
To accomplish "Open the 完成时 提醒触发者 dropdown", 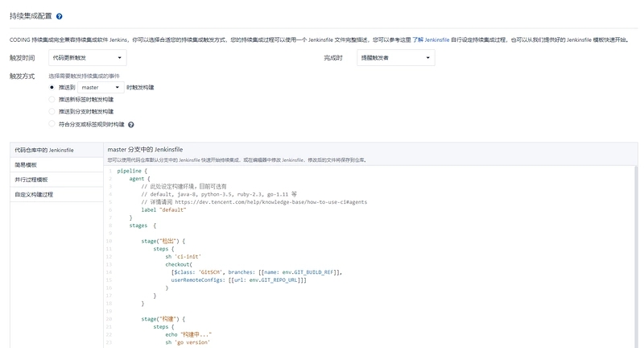I will [x=396, y=58].
